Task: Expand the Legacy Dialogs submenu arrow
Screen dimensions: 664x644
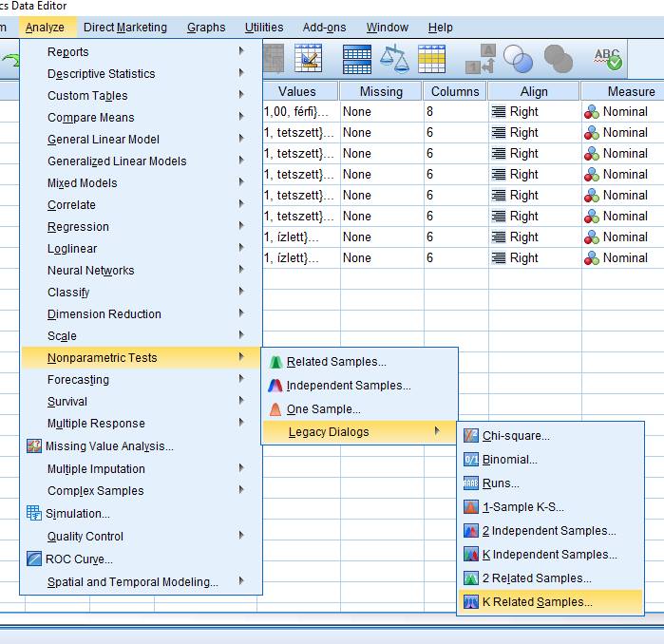Action: coord(437,431)
